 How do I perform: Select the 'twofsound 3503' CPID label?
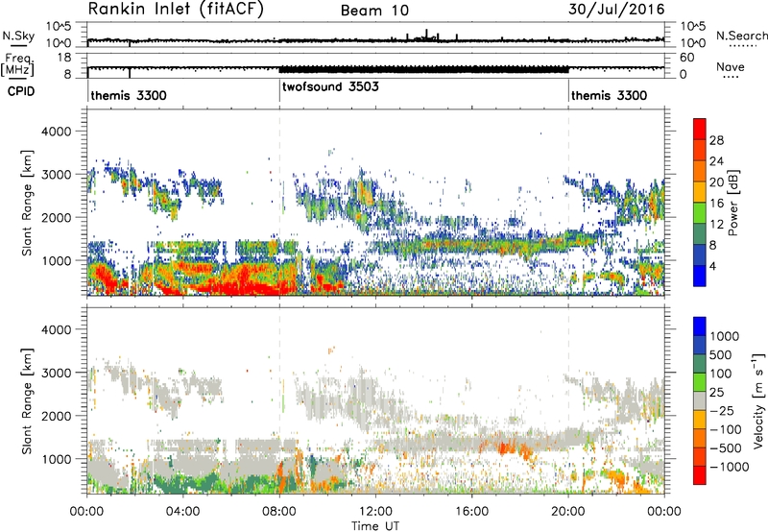pyautogui.click(x=330, y=86)
